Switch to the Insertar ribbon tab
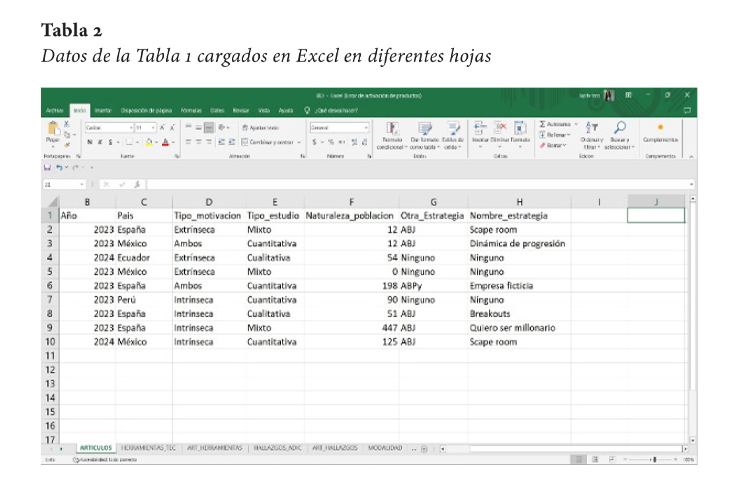 103,110
